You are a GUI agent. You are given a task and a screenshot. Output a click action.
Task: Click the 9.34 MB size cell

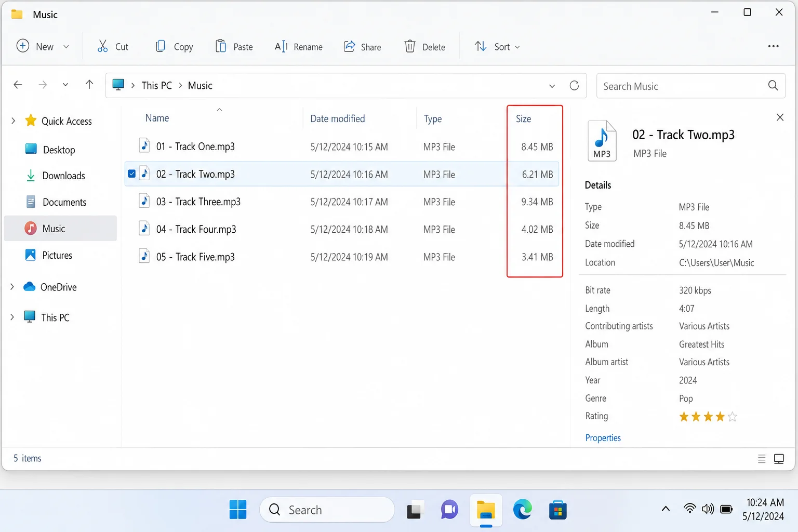(x=537, y=202)
